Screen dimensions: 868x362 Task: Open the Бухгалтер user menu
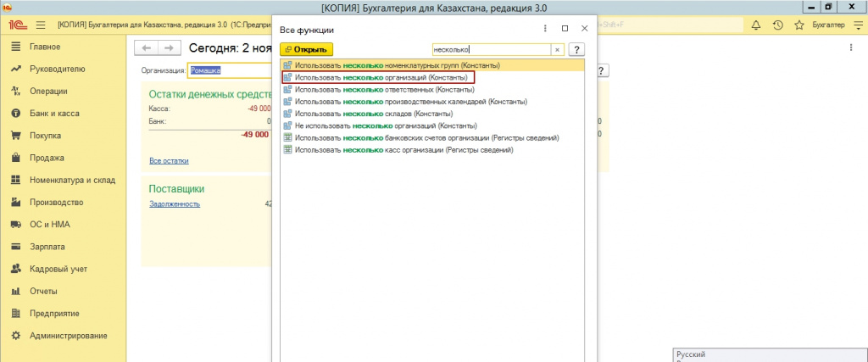click(x=828, y=25)
